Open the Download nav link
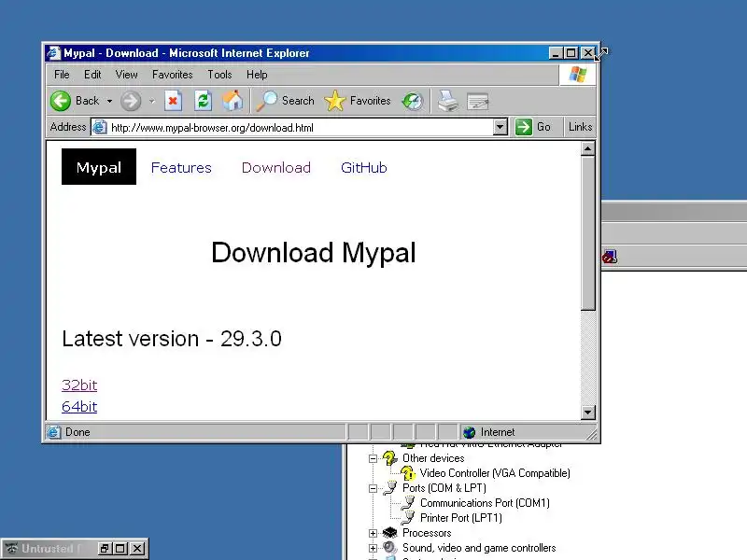Screen dimensions: 747x560 (x=275, y=168)
